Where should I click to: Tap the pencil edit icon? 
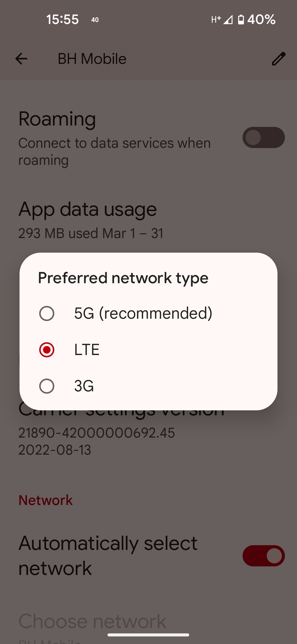coord(279,59)
